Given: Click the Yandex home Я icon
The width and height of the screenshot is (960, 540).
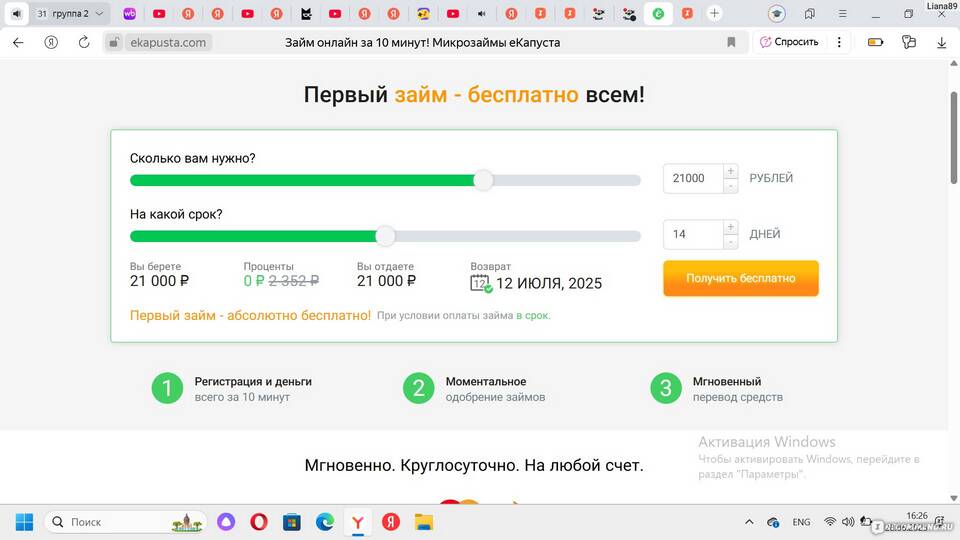Looking at the screenshot, I should pos(51,42).
